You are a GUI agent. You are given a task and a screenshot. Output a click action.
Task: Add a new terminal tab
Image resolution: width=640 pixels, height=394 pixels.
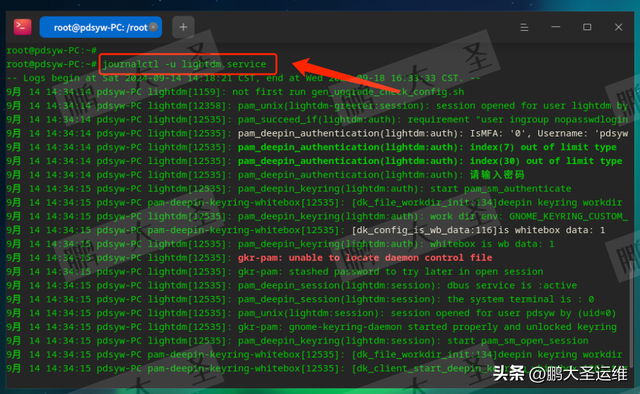coord(183,27)
